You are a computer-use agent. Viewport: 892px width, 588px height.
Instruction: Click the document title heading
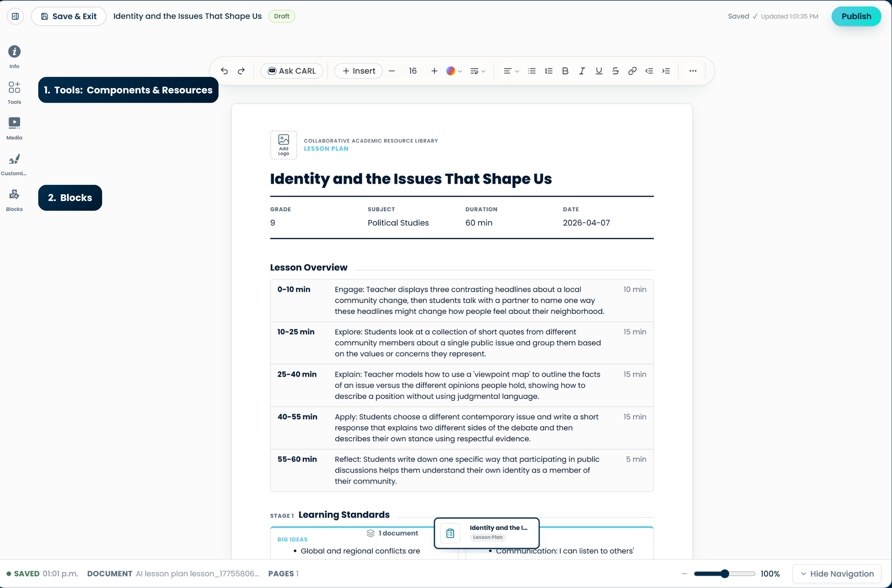pos(411,179)
